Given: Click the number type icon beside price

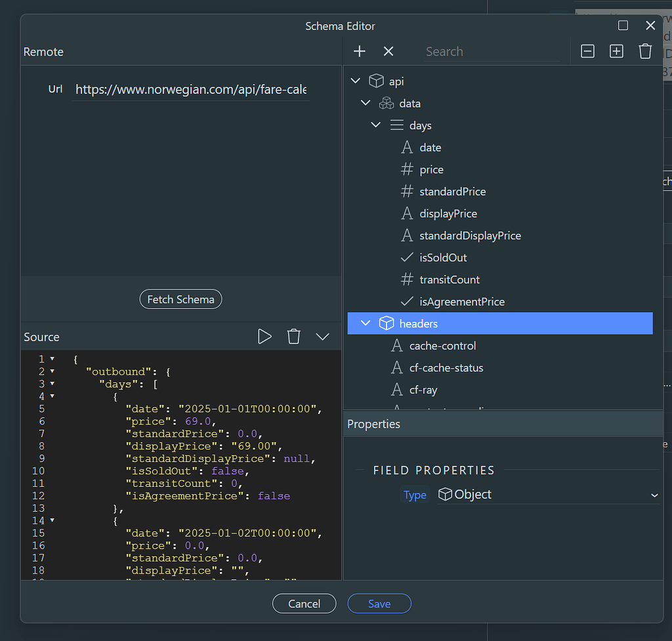Looking at the screenshot, I should click(407, 169).
